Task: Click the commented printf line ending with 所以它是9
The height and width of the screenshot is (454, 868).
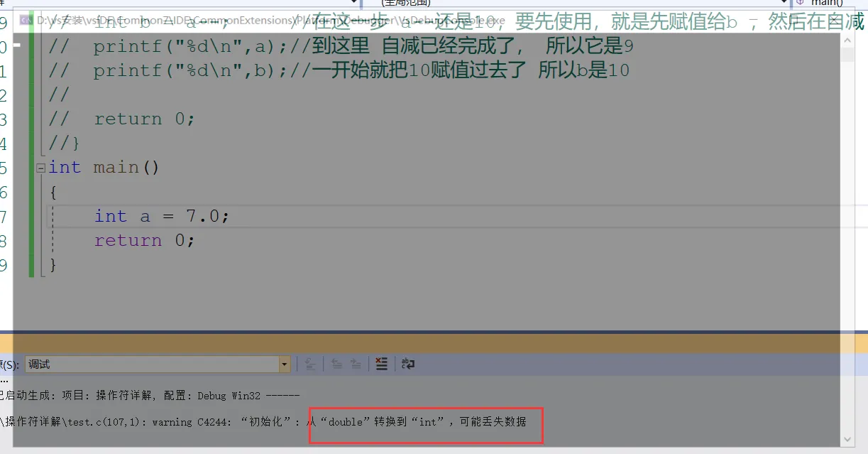Action: (x=341, y=47)
